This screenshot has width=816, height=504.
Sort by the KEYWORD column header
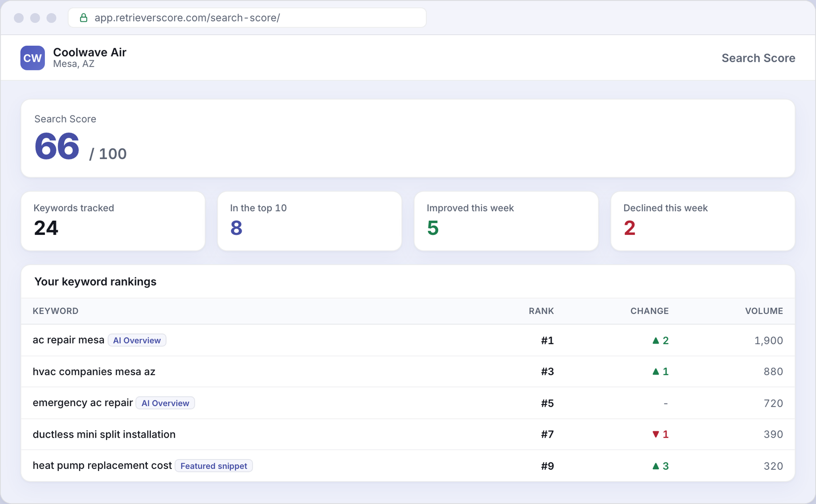pyautogui.click(x=56, y=311)
